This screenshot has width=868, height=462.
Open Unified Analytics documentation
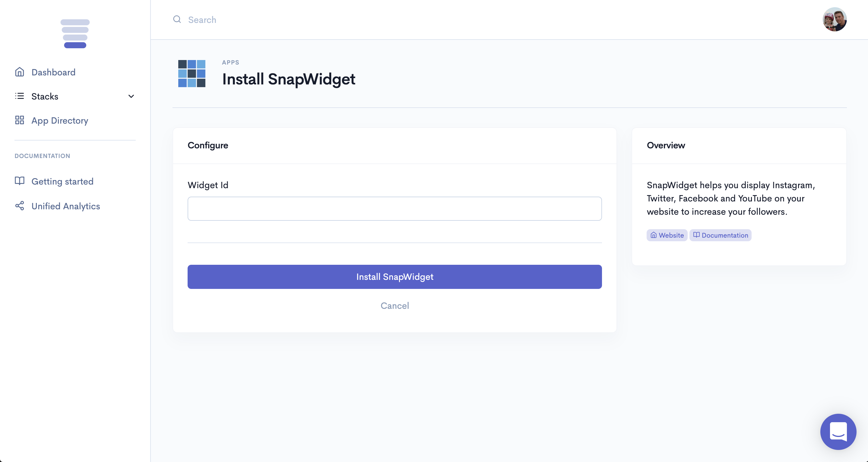[66, 206]
